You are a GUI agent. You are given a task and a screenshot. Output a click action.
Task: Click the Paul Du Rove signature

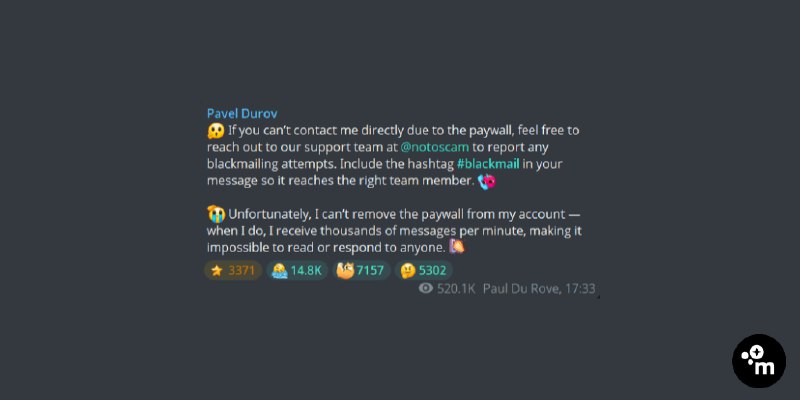(522, 289)
